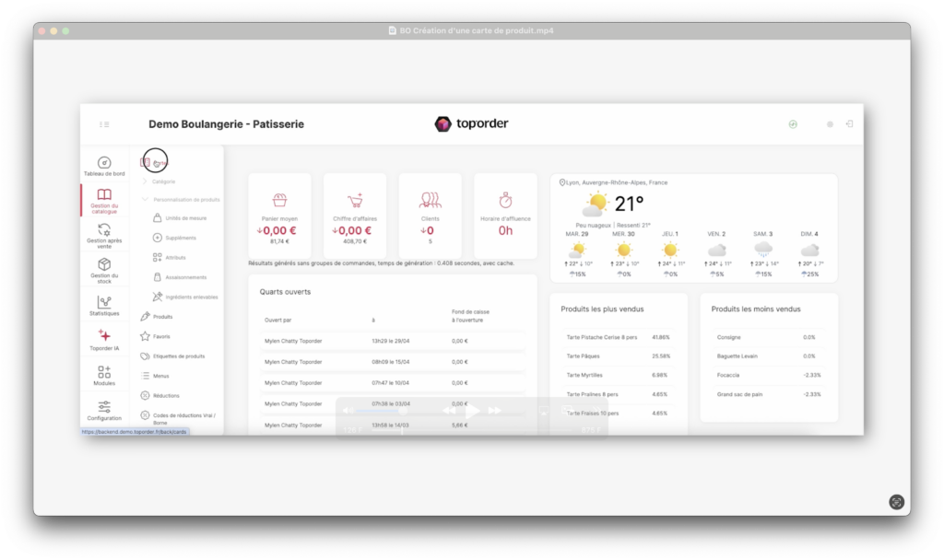Toggle the sidebar list icon in the header

(x=104, y=124)
